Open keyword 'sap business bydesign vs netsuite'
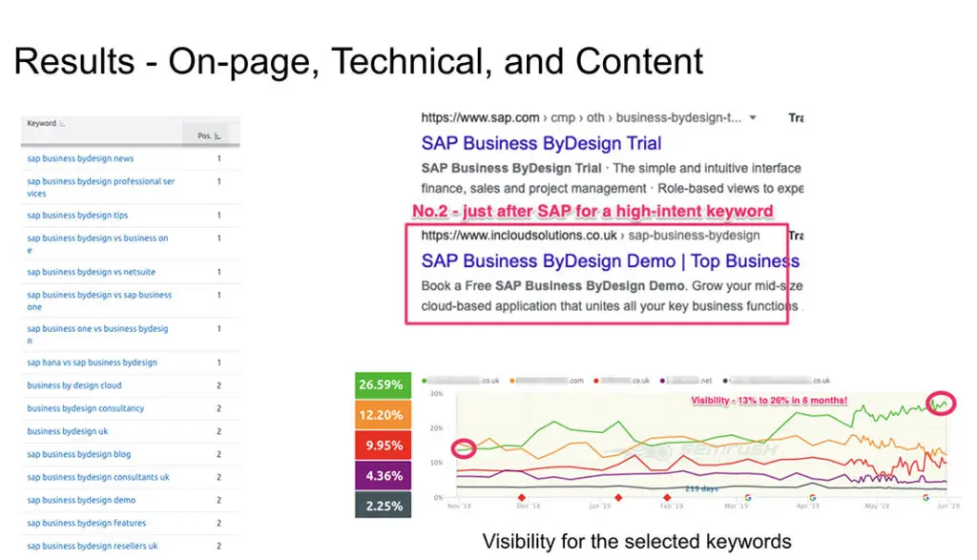Screen dimensions: 977x560 coord(91,272)
